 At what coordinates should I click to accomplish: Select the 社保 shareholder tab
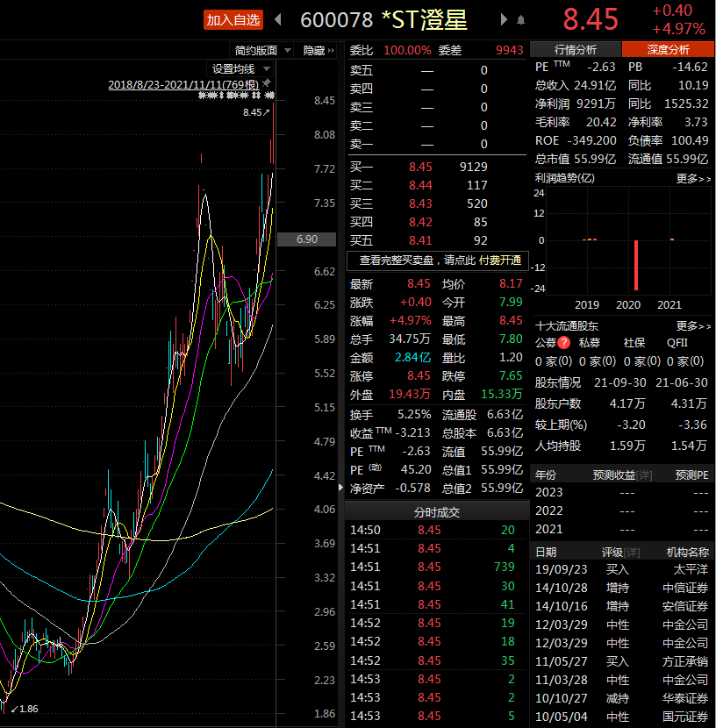pos(634,343)
